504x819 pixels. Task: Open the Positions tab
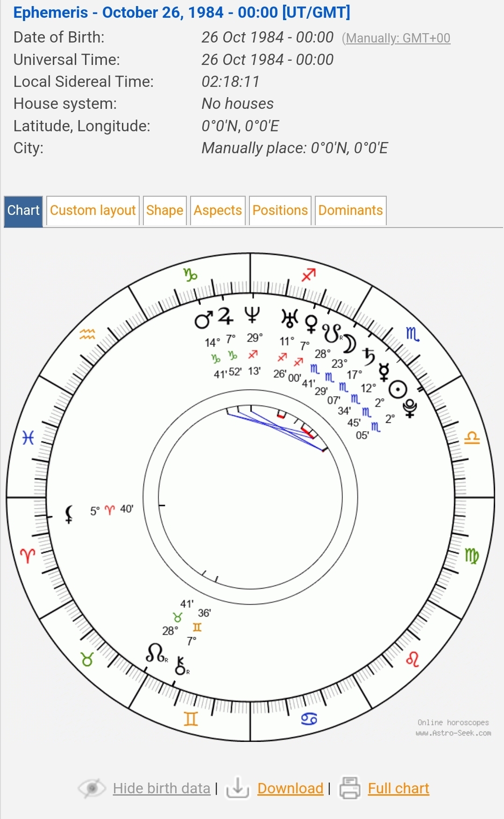click(280, 211)
